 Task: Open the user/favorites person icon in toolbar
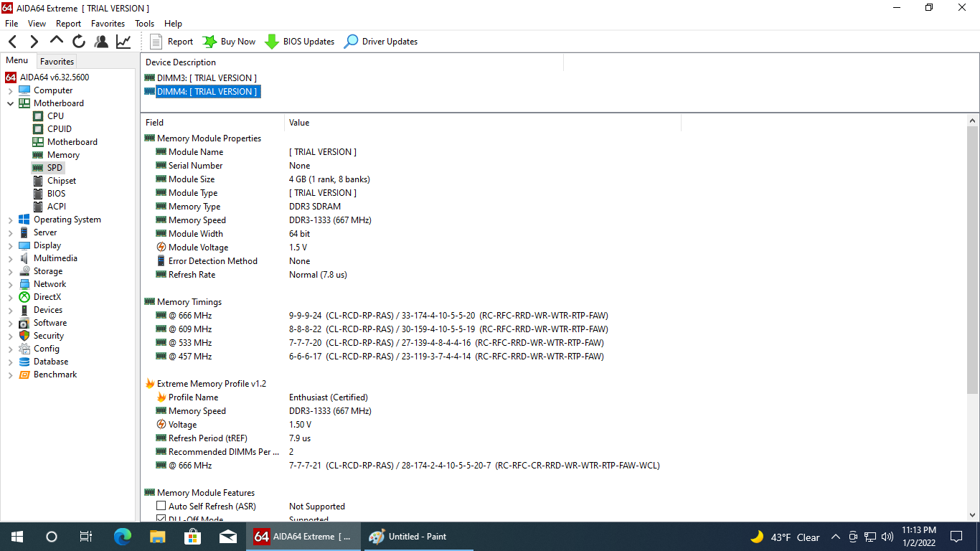101,42
